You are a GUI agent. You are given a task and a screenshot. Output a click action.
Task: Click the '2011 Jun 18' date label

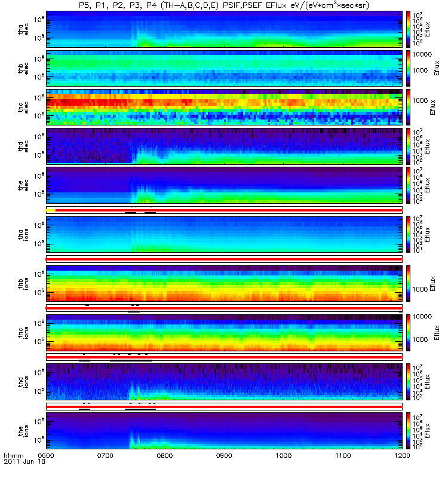pyautogui.click(x=24, y=461)
